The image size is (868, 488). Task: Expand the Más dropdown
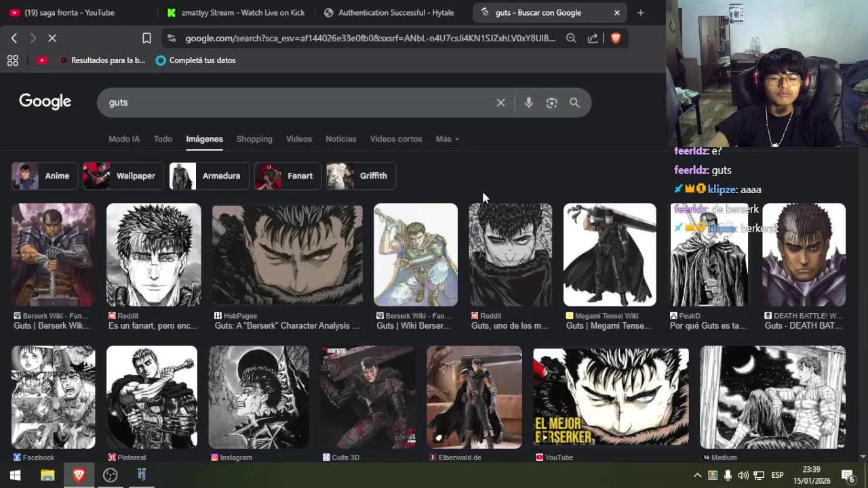click(448, 139)
